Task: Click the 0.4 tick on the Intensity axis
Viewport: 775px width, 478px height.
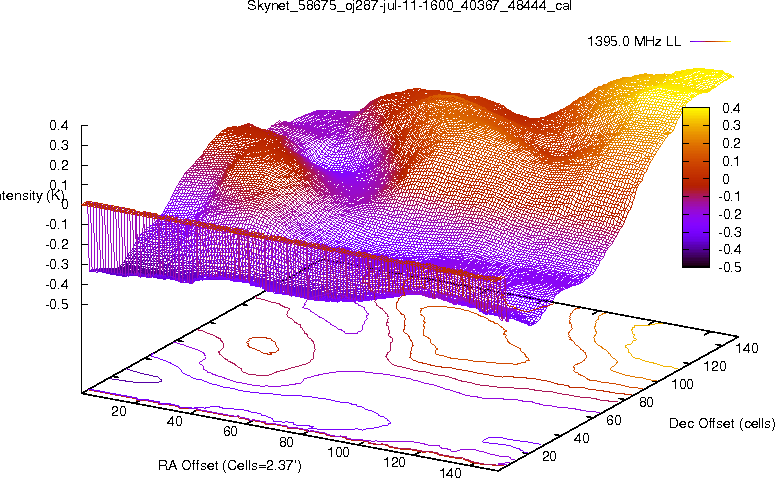Action: pos(59,126)
